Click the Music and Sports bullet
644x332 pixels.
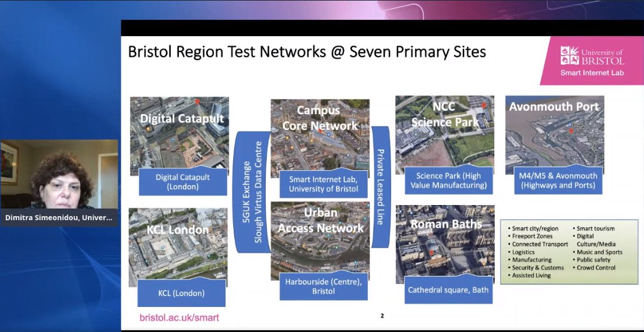click(597, 252)
